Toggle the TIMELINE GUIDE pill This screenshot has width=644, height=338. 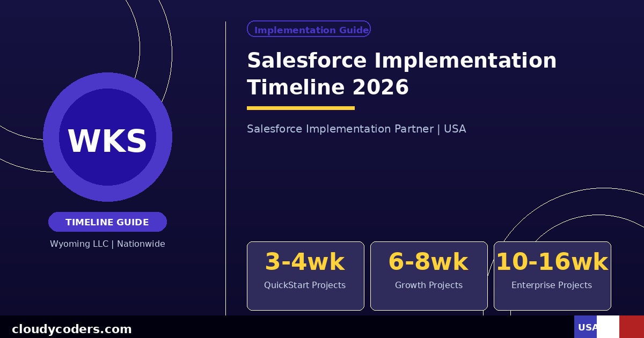[x=107, y=222]
